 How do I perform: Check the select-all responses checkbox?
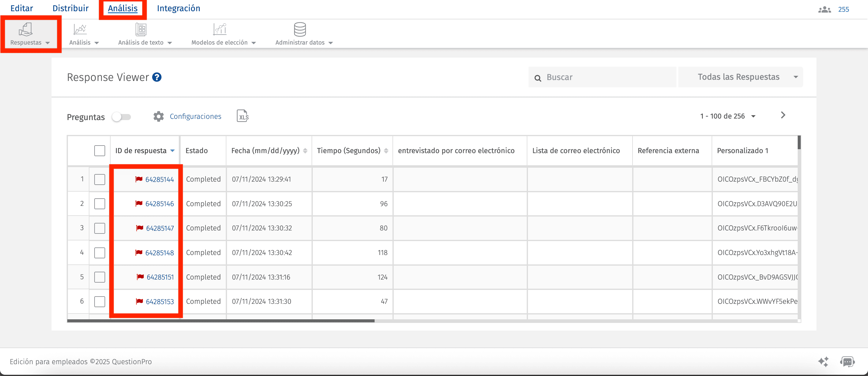click(100, 151)
